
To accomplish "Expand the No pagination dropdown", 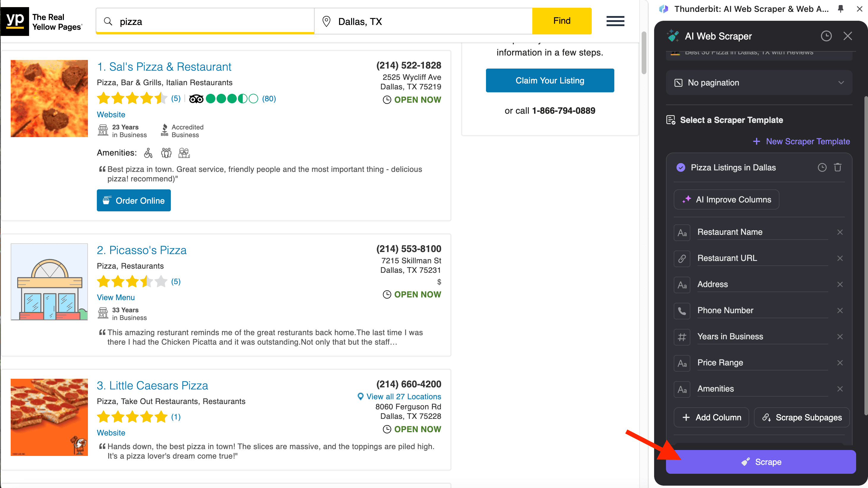I will [x=759, y=83].
